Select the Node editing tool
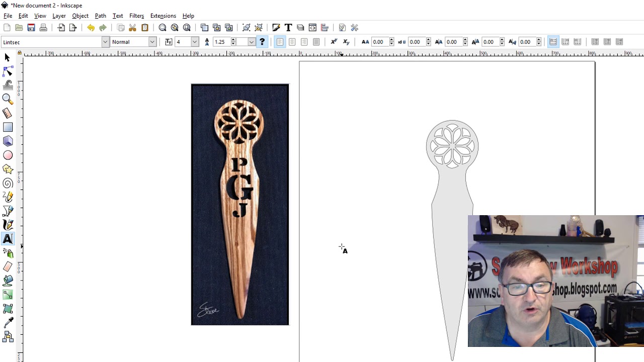644x362 pixels. (x=8, y=71)
